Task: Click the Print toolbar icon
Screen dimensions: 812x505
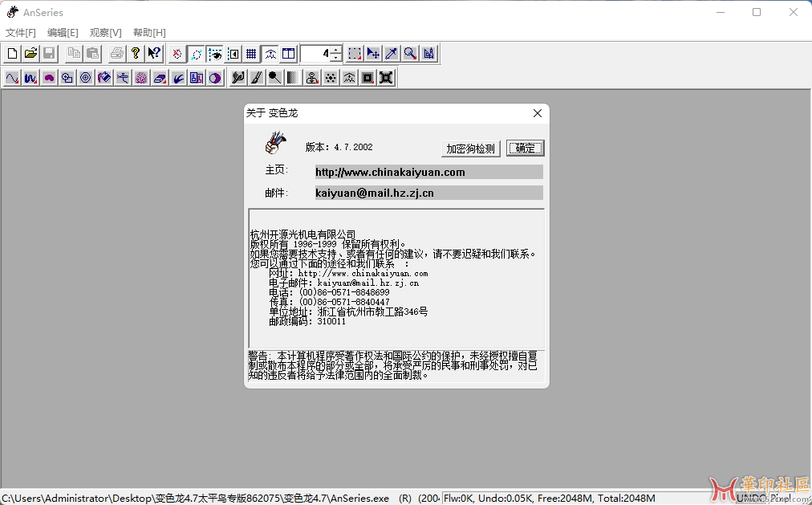Action: tap(117, 53)
